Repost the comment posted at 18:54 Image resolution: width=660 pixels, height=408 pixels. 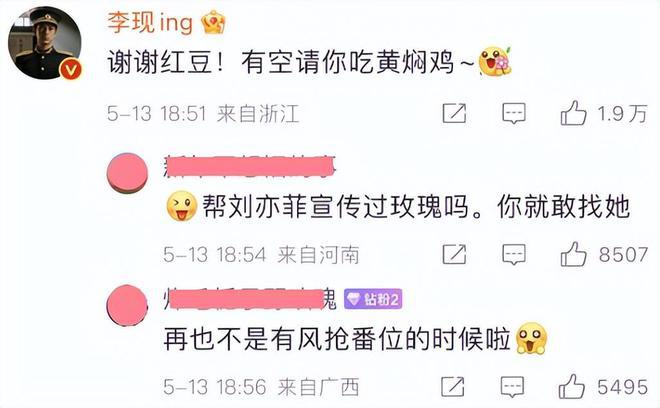(454, 254)
